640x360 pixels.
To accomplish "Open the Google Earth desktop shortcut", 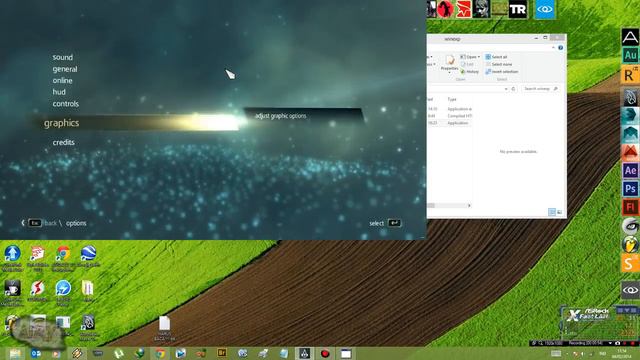I will point(88,253).
